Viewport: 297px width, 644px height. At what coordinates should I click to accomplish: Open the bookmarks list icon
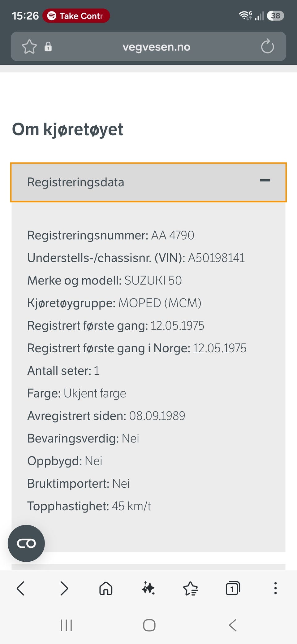click(x=191, y=588)
